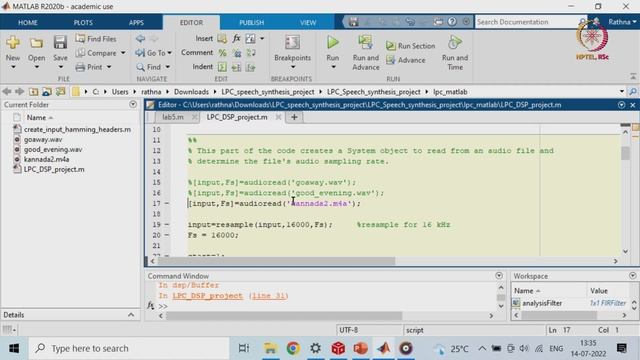Open LPC_DSP_project link in Command Window
This screenshot has width=640, height=360.
(207, 296)
